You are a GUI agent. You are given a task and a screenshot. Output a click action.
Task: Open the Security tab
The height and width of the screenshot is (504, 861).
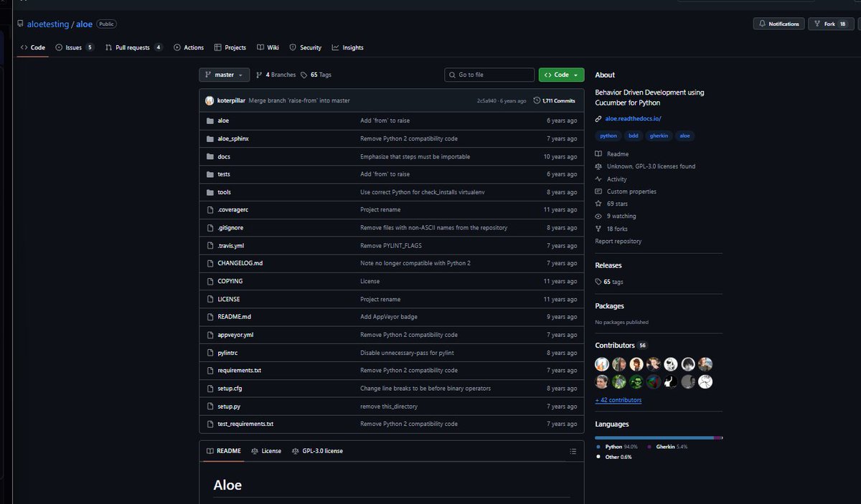tap(306, 47)
